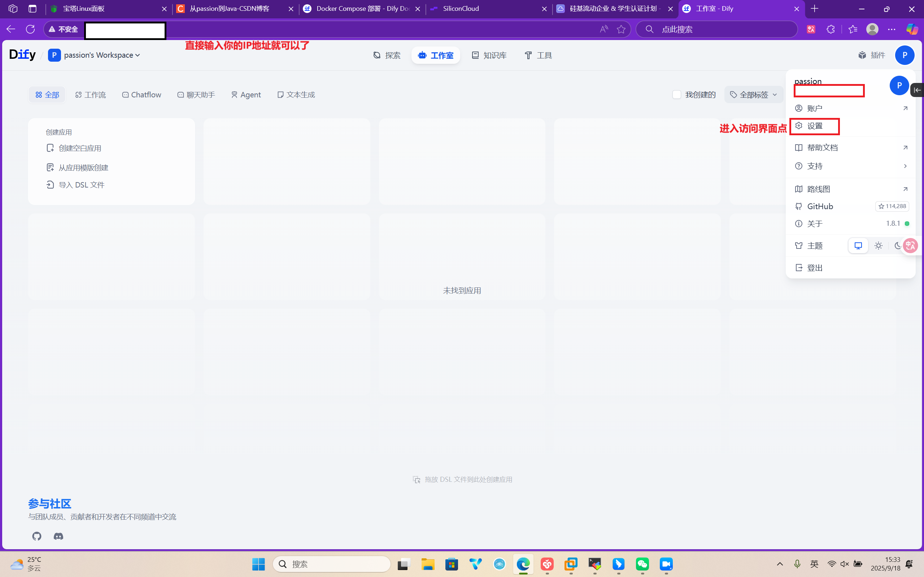Image resolution: width=924 pixels, height=577 pixels.
Task: Open the 导入 DSL 文件 option
Action: 81,185
